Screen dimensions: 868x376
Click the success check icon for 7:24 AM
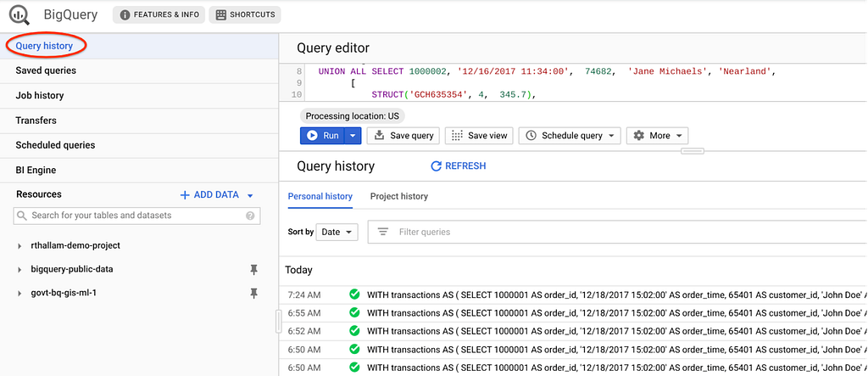pyautogui.click(x=354, y=295)
